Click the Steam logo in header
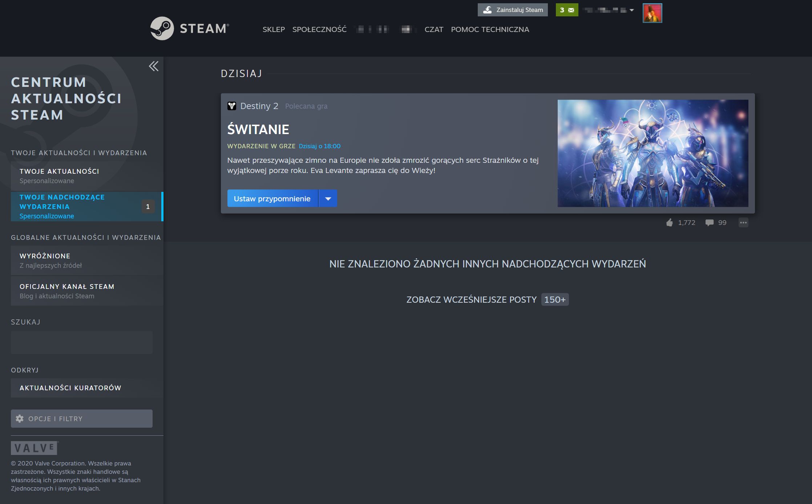 point(189,28)
